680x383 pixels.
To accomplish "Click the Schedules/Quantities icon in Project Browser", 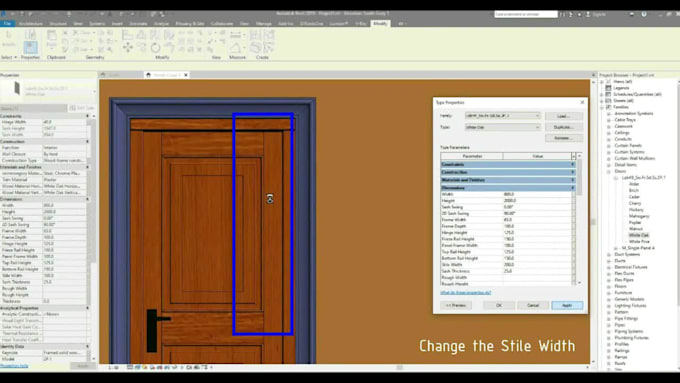I will coord(608,94).
